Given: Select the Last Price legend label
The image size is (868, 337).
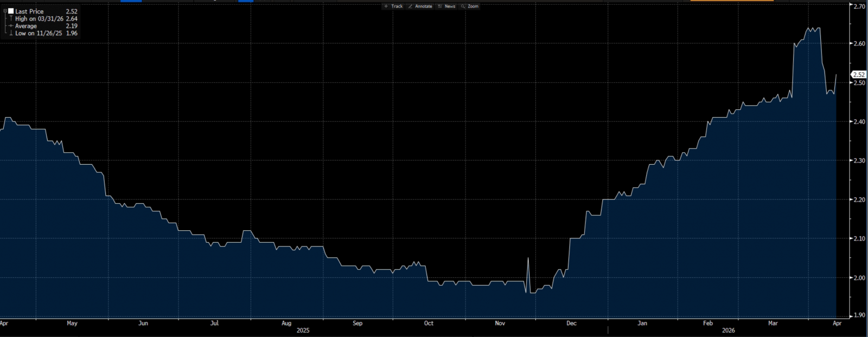Looking at the screenshot, I should click(x=29, y=11).
